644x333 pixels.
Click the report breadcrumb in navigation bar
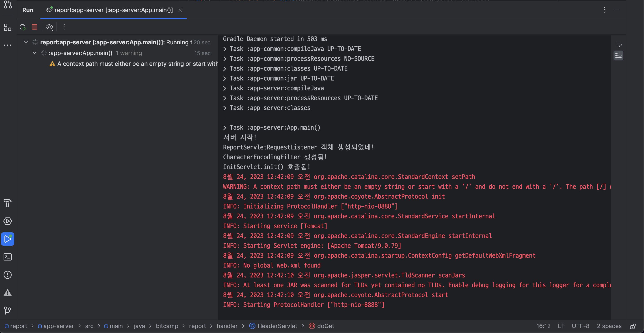[16, 326]
